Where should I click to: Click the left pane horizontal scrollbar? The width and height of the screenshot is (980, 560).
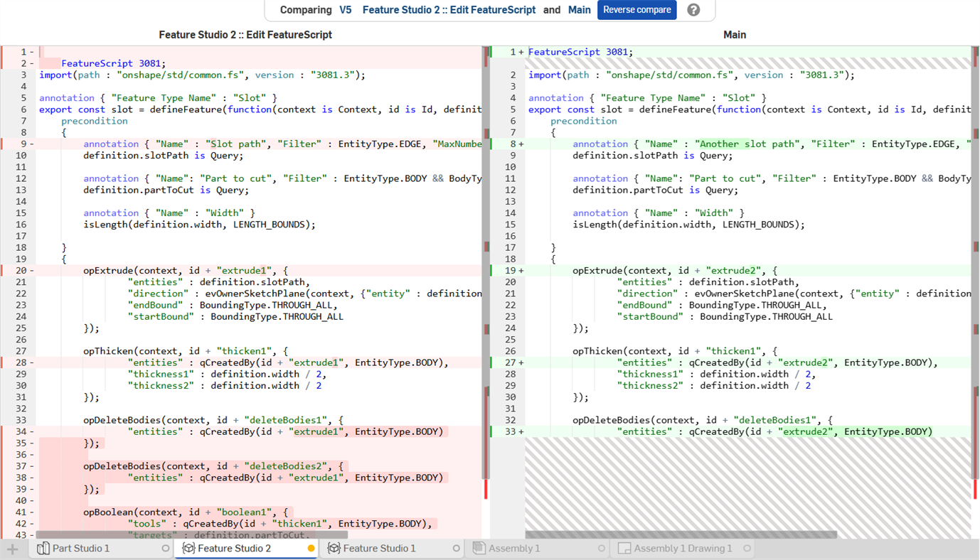point(192,534)
